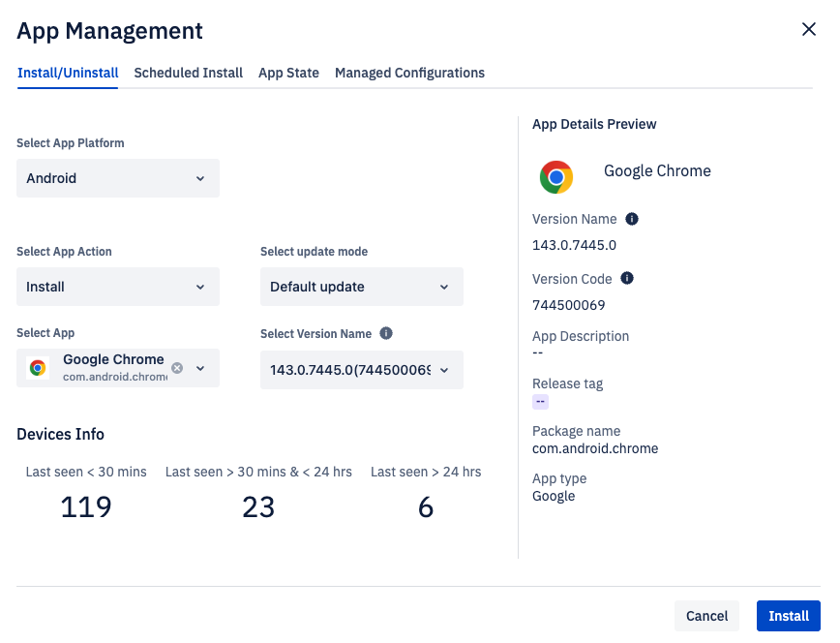Viewport: 840px width, 643px height.
Task: Close the App Management dialog
Action: pyautogui.click(x=809, y=29)
